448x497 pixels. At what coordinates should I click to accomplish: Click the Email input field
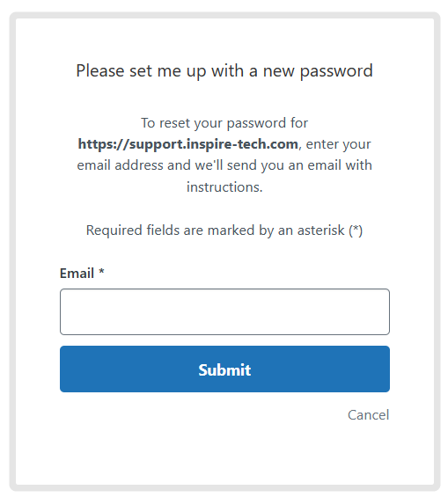224,311
